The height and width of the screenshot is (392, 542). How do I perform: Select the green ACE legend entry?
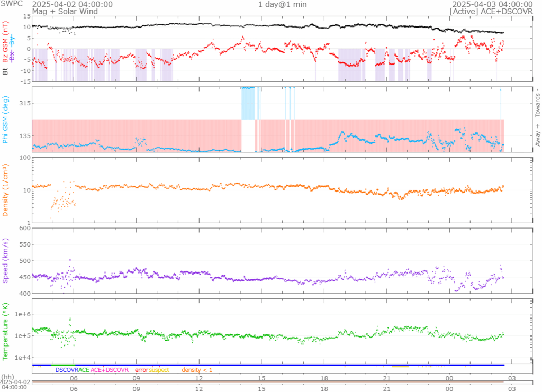(83, 370)
